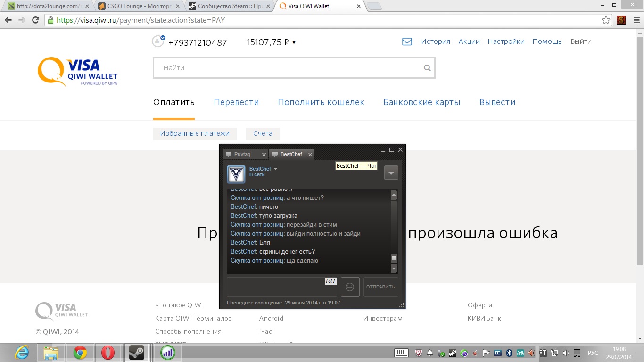Click the Visa QIWI Wallet header logo
Viewport: 644px width, 362px height.
click(x=78, y=72)
